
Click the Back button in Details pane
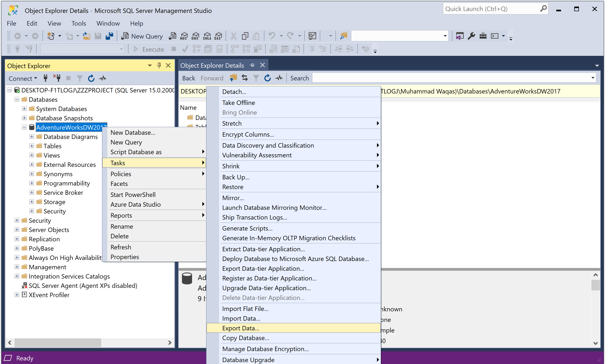tap(189, 78)
